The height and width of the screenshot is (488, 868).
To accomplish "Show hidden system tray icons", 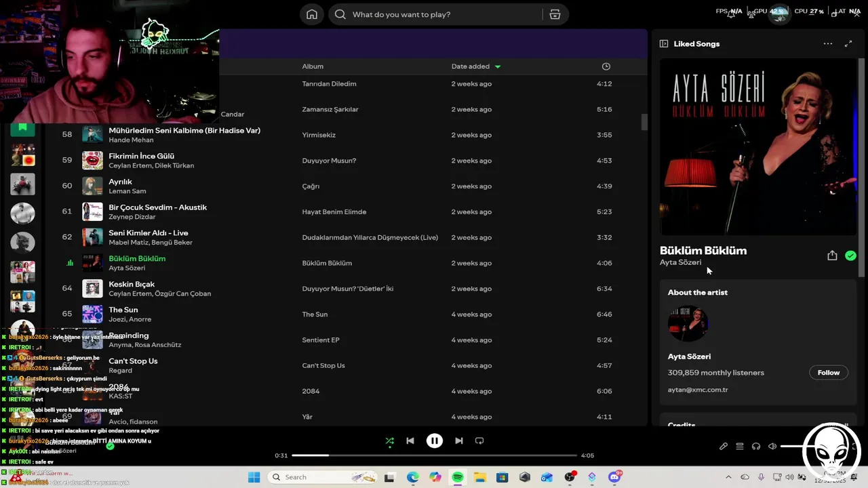I will [x=729, y=477].
